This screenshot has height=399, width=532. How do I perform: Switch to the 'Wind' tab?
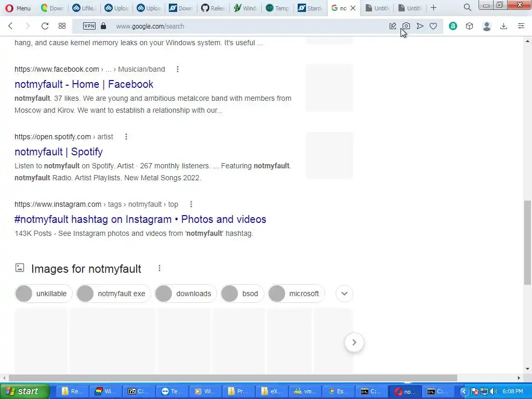[x=245, y=8]
